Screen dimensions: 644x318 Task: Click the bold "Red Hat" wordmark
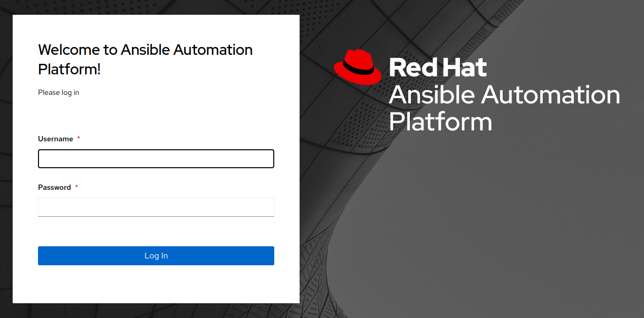tap(437, 68)
